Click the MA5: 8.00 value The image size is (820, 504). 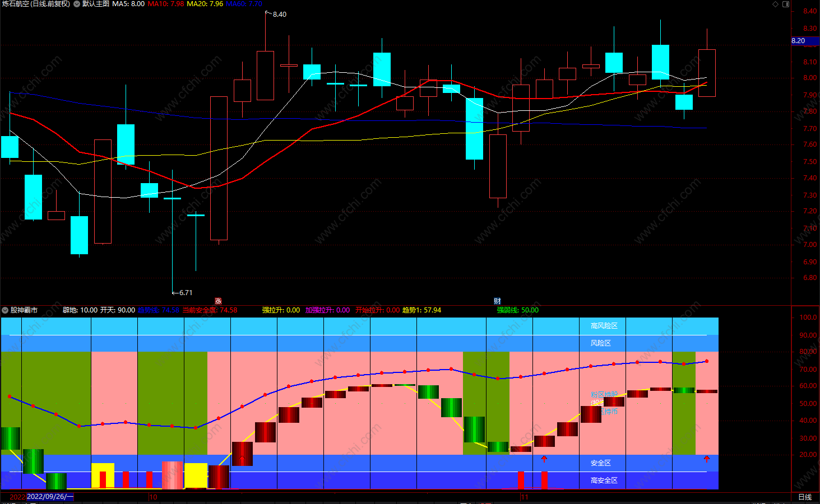coord(128,4)
